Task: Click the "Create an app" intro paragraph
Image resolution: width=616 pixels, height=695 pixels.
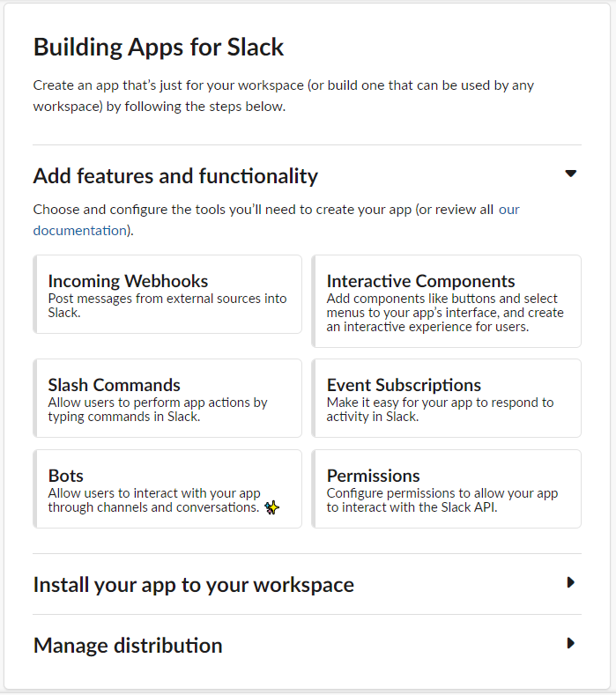Action: 284,96
